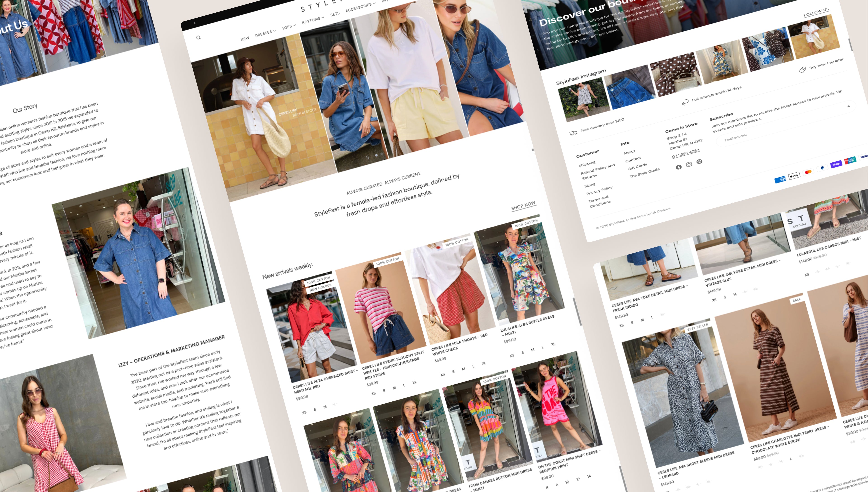Click the Shop Now link
868x492 pixels.
(x=523, y=206)
